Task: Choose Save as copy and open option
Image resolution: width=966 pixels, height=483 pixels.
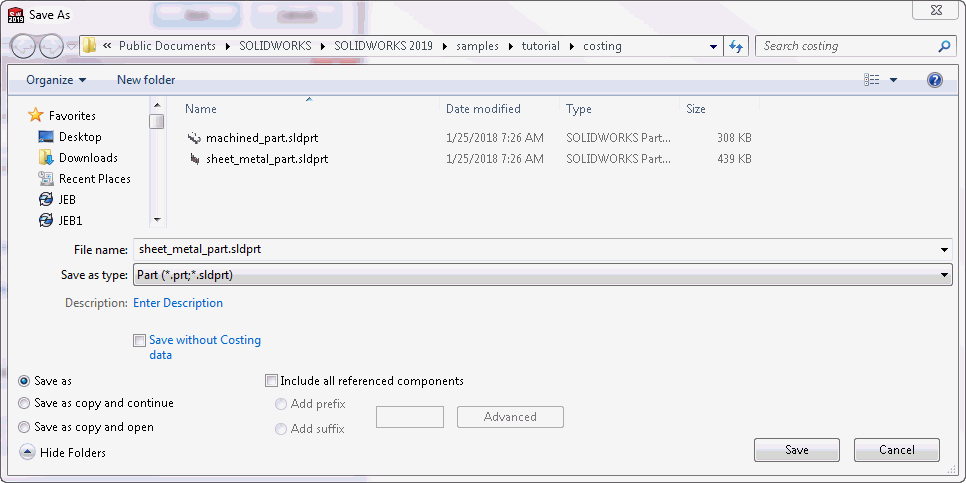Action: (x=24, y=428)
